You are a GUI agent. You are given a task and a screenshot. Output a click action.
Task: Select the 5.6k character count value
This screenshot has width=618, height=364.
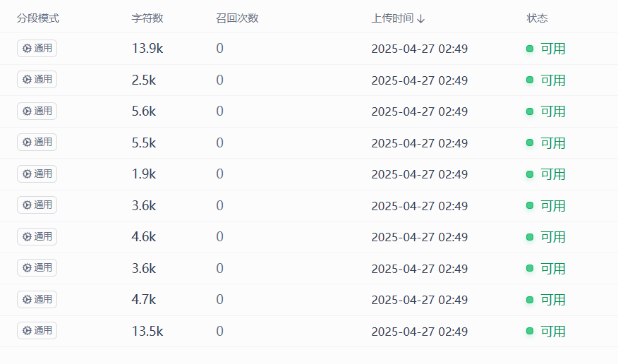point(144,111)
